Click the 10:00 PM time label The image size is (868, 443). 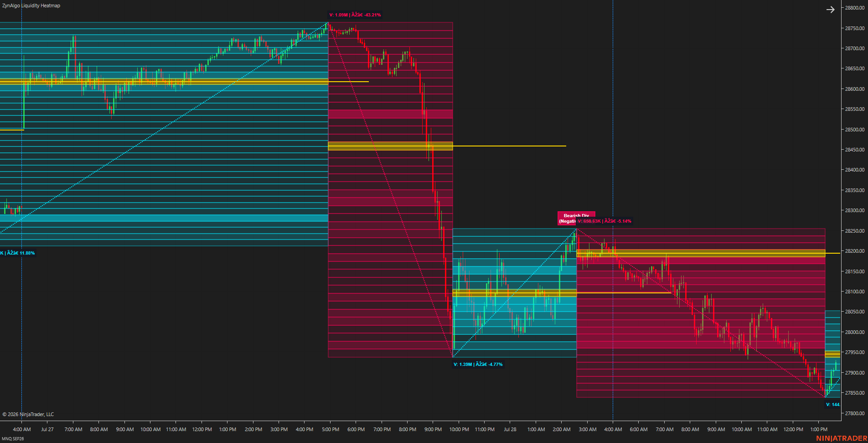click(x=459, y=429)
